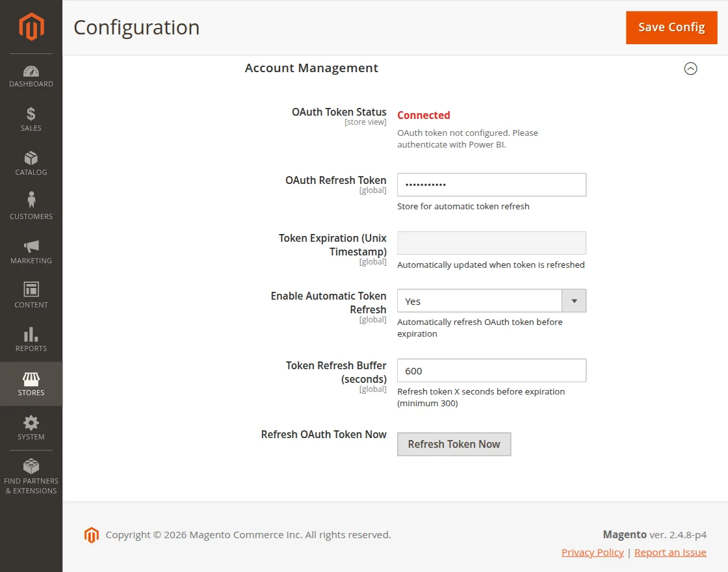Click the Account Management section header

pyautogui.click(x=311, y=68)
